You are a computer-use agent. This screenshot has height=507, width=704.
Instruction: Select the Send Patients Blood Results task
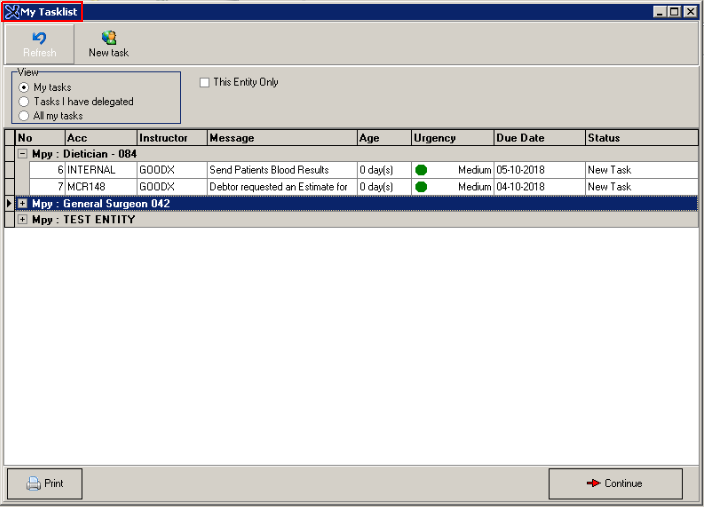pyautogui.click(x=280, y=171)
